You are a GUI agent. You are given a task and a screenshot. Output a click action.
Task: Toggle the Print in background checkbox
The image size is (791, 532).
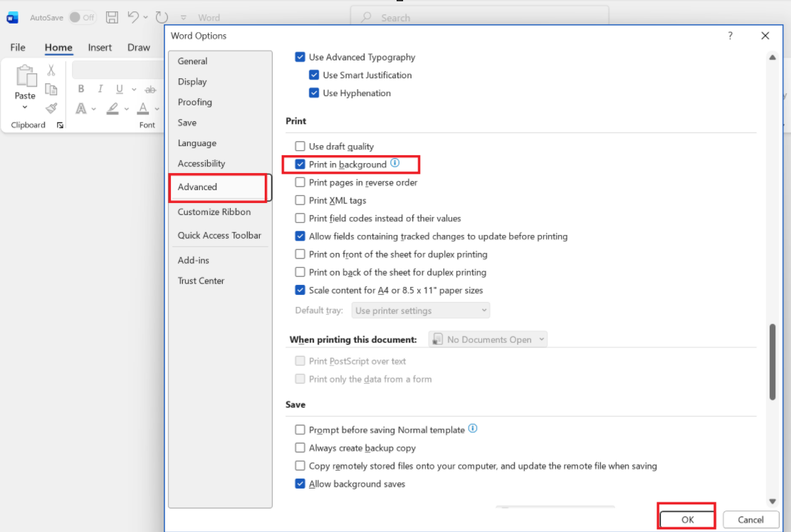tap(300, 165)
